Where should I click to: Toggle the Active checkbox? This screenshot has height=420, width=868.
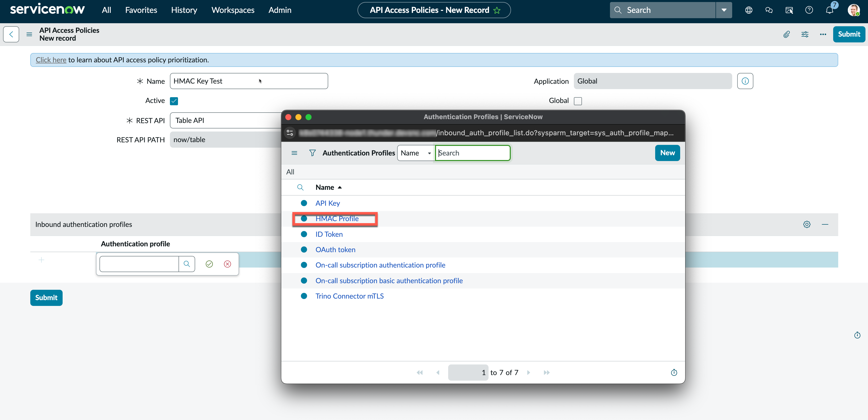174,101
